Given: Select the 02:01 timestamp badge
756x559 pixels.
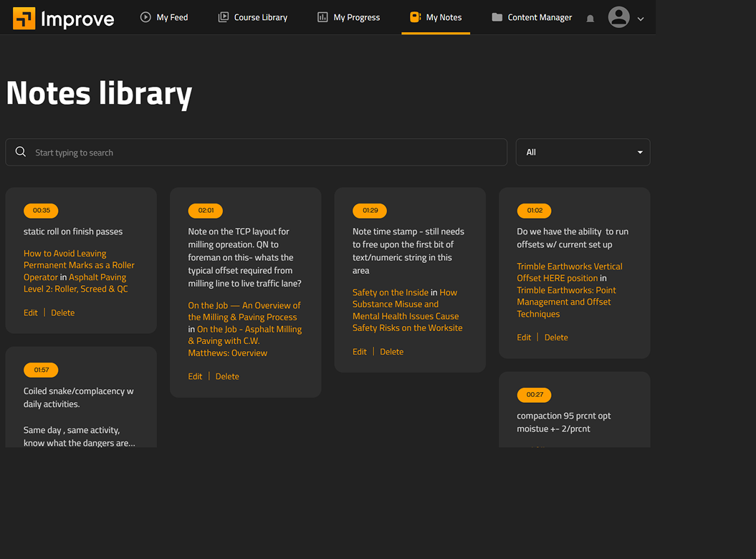Looking at the screenshot, I should pos(206,211).
